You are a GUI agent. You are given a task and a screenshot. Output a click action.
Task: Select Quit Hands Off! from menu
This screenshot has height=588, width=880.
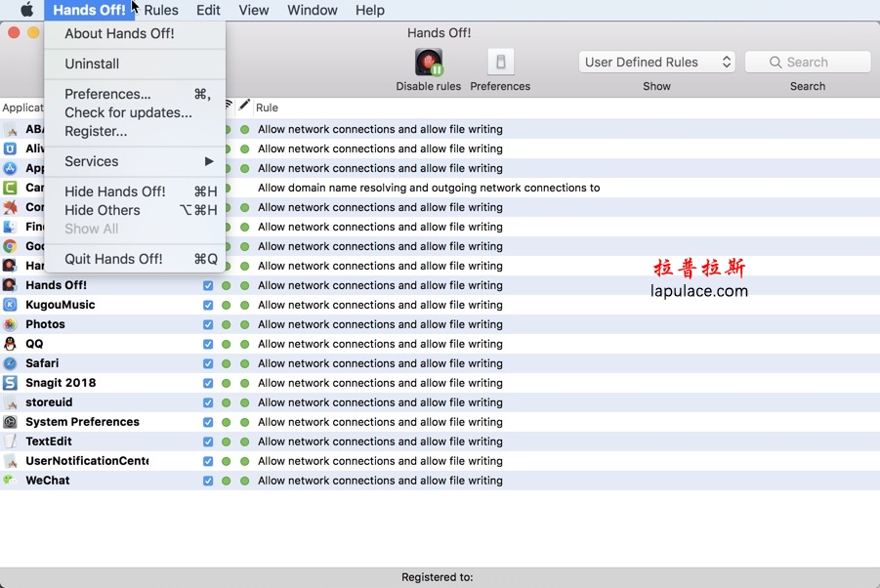[113, 259]
